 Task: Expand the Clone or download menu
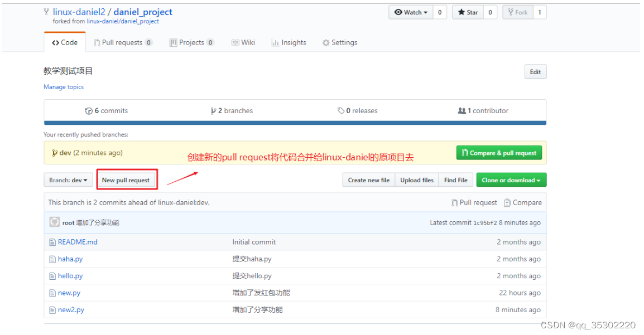511,180
